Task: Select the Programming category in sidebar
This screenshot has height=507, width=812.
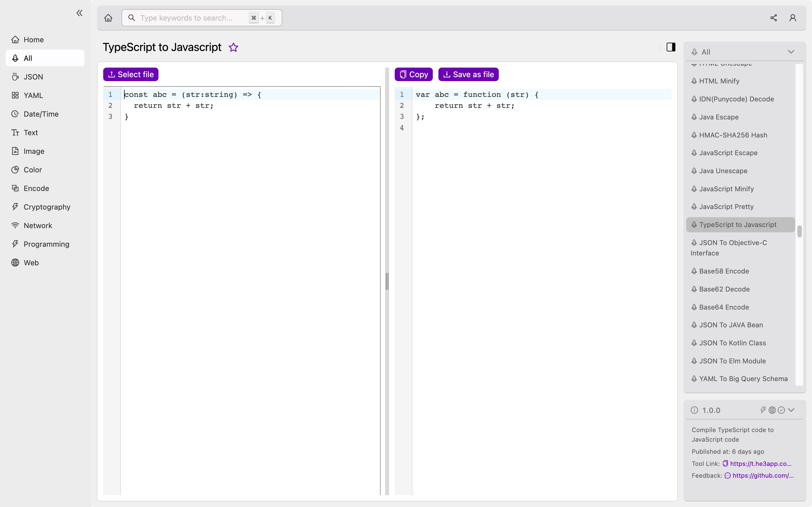Action: (46, 244)
